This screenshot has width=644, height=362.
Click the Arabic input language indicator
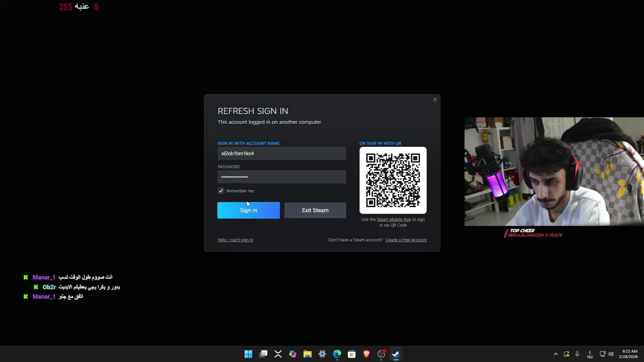point(590,354)
